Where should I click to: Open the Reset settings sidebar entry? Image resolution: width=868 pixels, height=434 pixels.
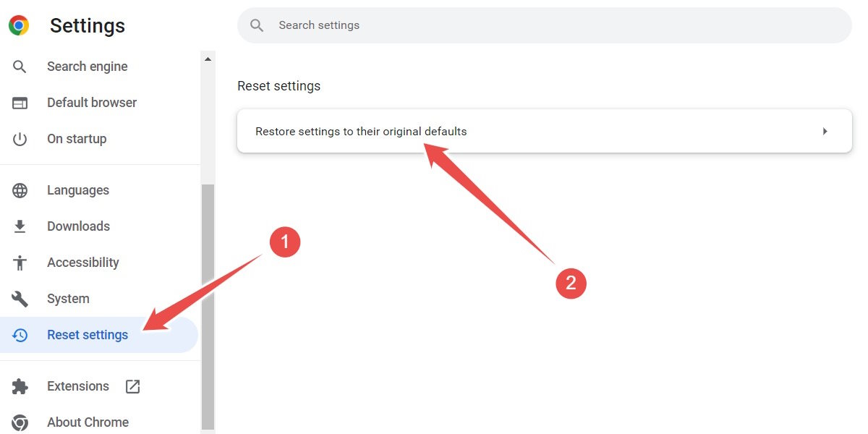pos(87,334)
